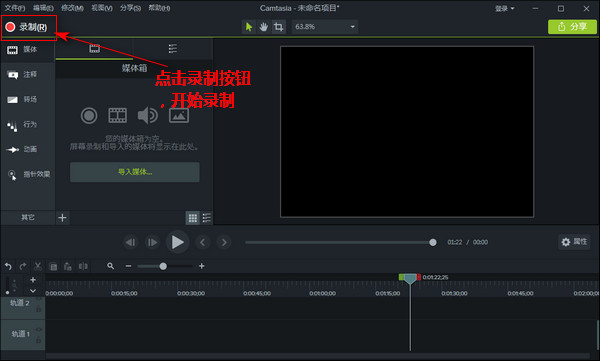
Task: Step forward one frame
Action: pos(152,242)
